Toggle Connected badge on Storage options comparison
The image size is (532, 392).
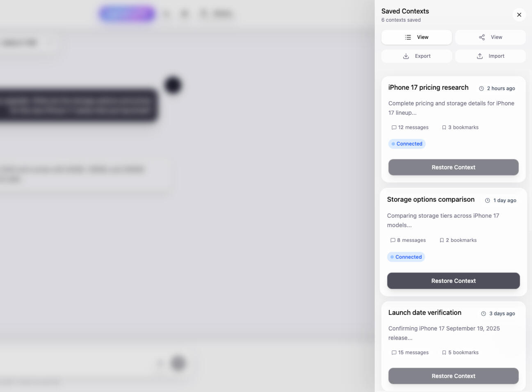point(406,257)
